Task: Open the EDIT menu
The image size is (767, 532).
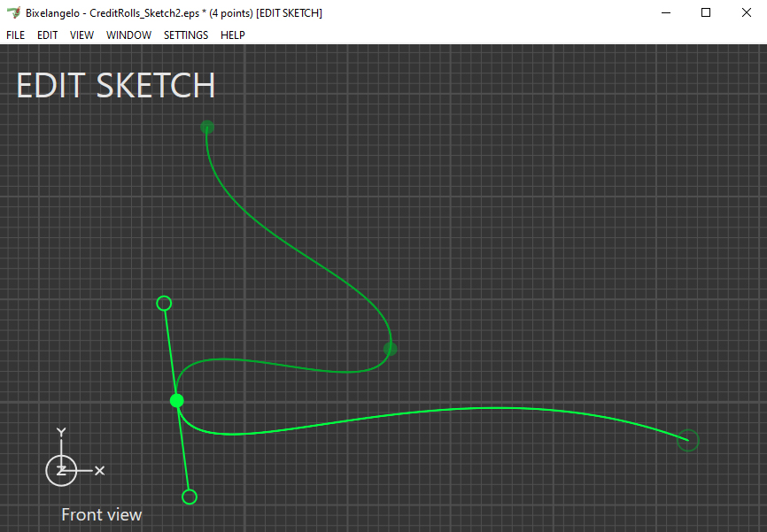Action: [48, 35]
